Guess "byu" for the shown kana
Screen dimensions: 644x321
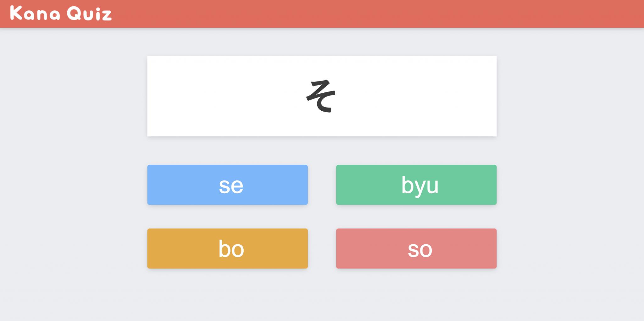point(416,185)
